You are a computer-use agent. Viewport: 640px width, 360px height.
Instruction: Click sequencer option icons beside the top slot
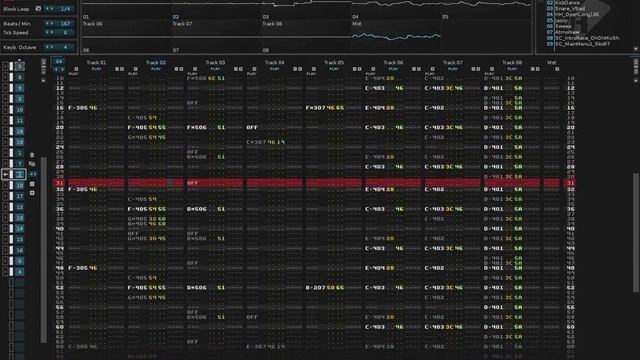(x=44, y=67)
